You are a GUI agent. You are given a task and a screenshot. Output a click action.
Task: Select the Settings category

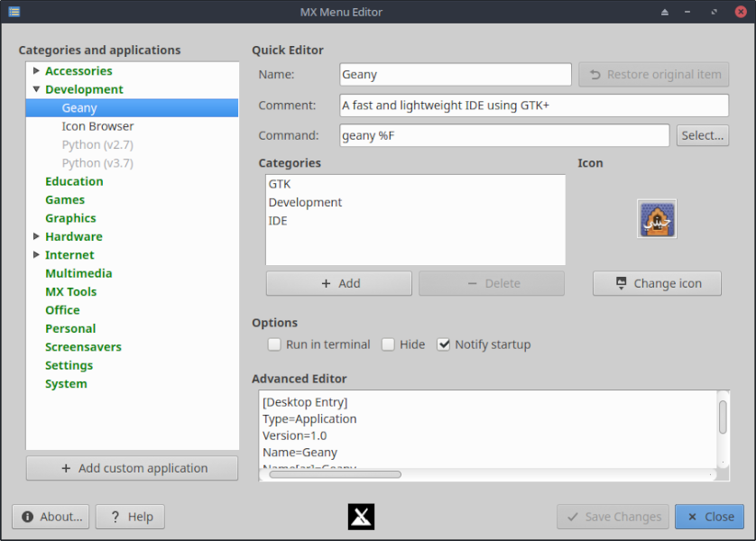click(69, 366)
